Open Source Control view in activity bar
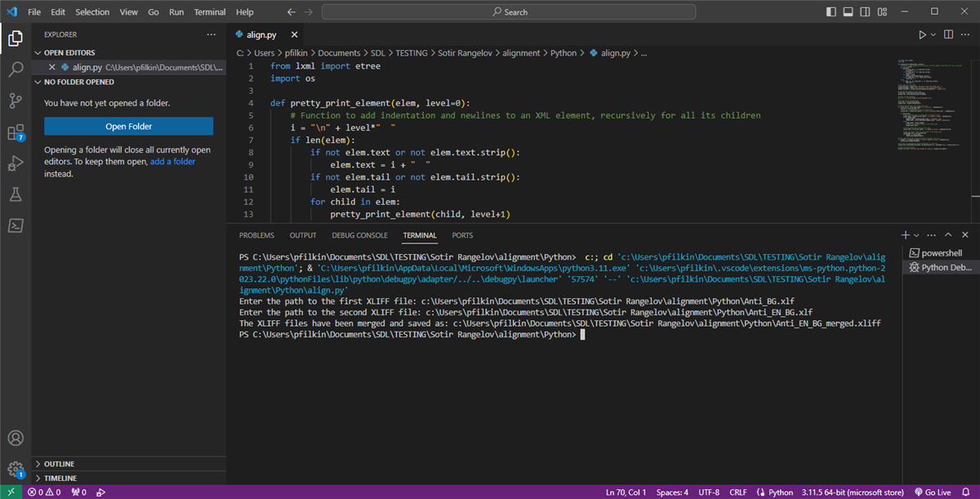The height and width of the screenshot is (499, 980). coord(16,101)
